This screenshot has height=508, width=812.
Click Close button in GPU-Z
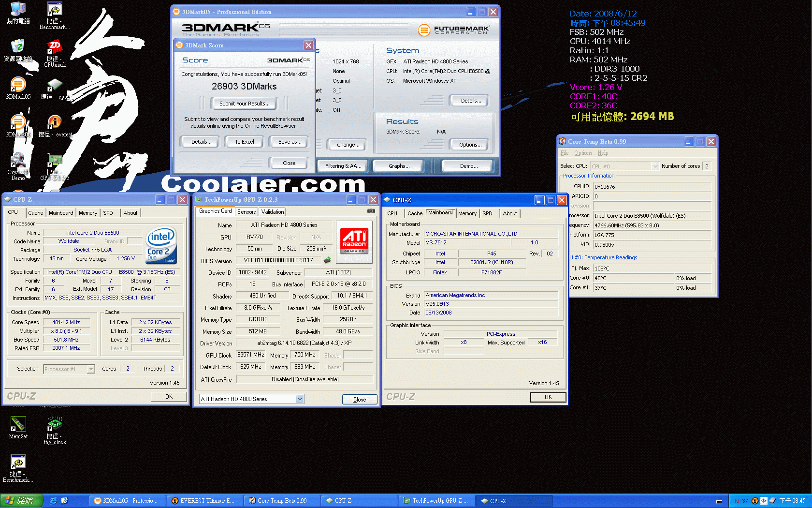tap(360, 400)
